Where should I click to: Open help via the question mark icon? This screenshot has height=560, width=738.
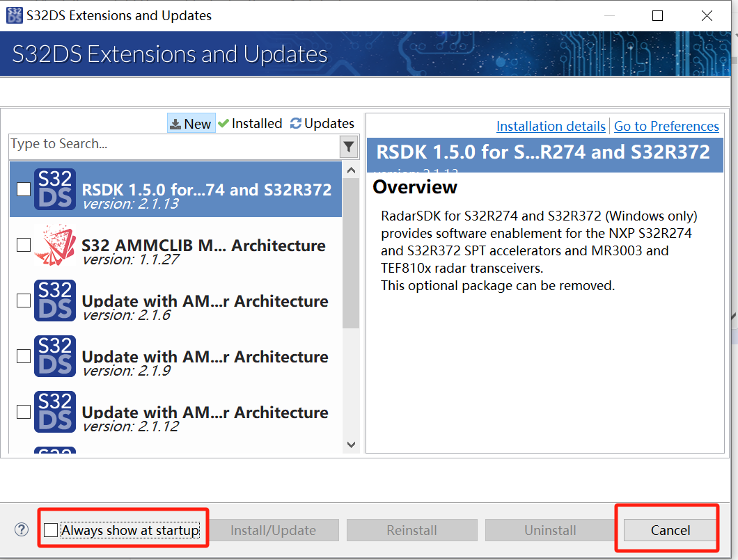(x=21, y=529)
